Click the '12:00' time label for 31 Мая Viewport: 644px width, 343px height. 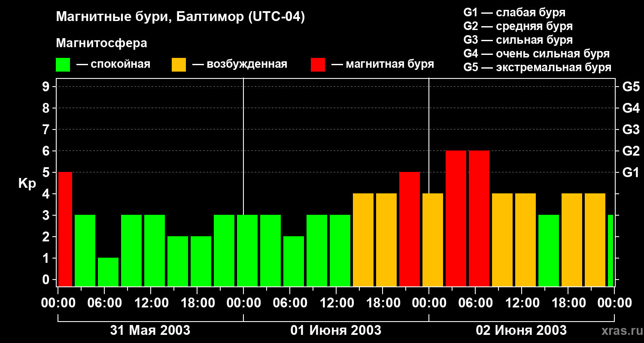(151, 303)
